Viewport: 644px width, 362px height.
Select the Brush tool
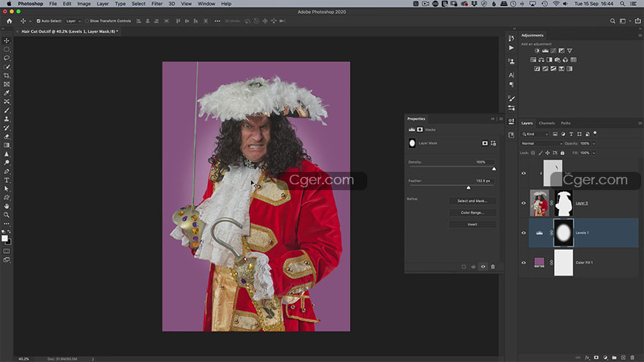coord(7,110)
